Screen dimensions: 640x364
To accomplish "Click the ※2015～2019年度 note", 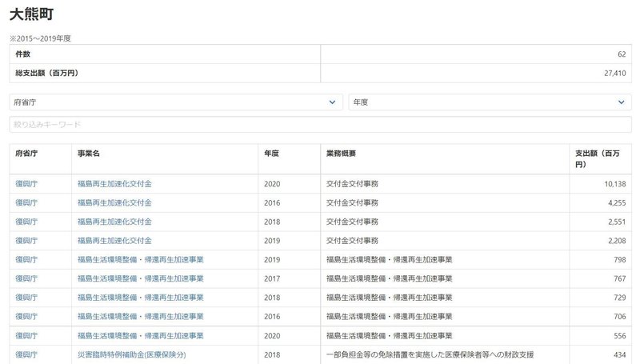I will pyautogui.click(x=40, y=38).
